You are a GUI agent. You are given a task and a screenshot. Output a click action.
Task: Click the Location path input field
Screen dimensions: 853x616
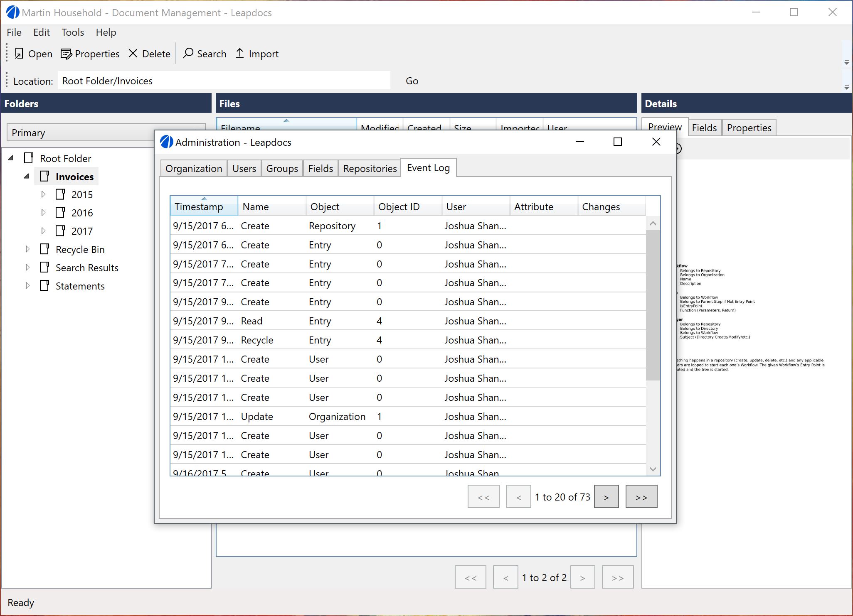pos(224,81)
